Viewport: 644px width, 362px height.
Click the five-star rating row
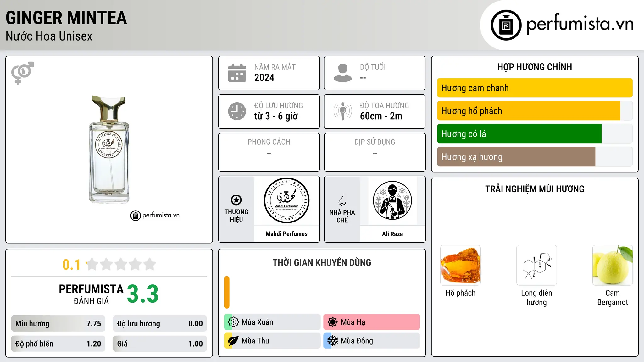121,264
